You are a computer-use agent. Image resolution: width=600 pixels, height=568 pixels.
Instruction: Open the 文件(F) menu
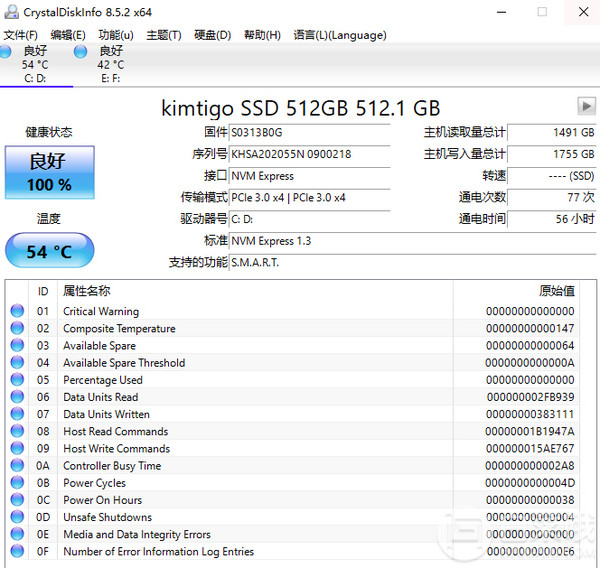(20, 35)
